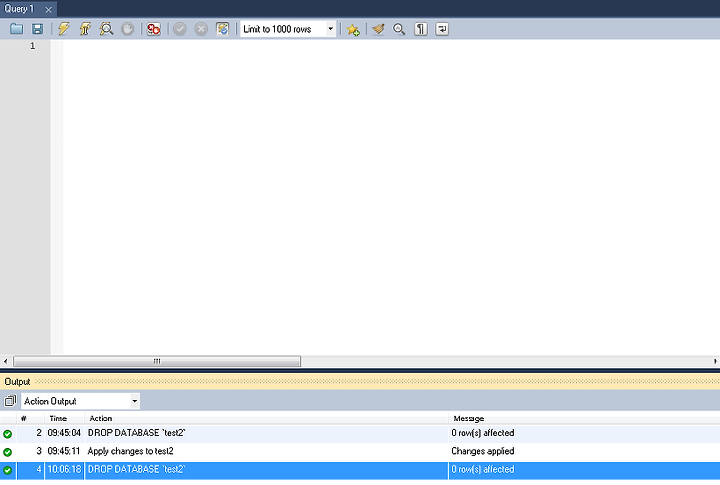
Task: Toggle stop-on-error execution icon
Action: click(x=153, y=29)
